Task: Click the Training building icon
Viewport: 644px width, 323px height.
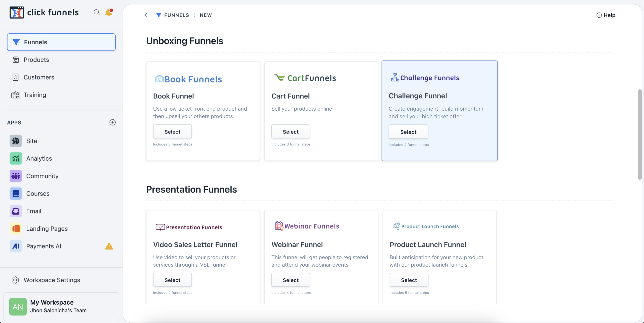Action: [x=16, y=95]
